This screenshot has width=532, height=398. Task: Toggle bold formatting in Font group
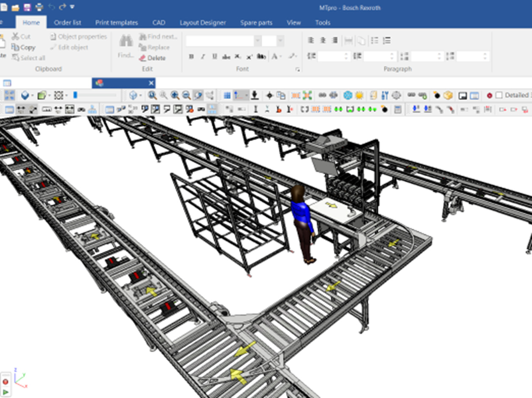[191, 57]
